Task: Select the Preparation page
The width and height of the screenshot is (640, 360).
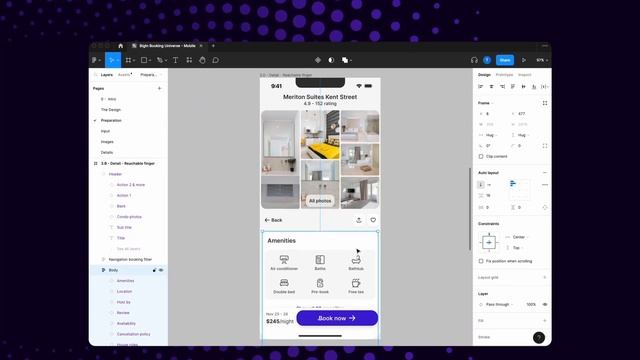Action: pyautogui.click(x=111, y=120)
